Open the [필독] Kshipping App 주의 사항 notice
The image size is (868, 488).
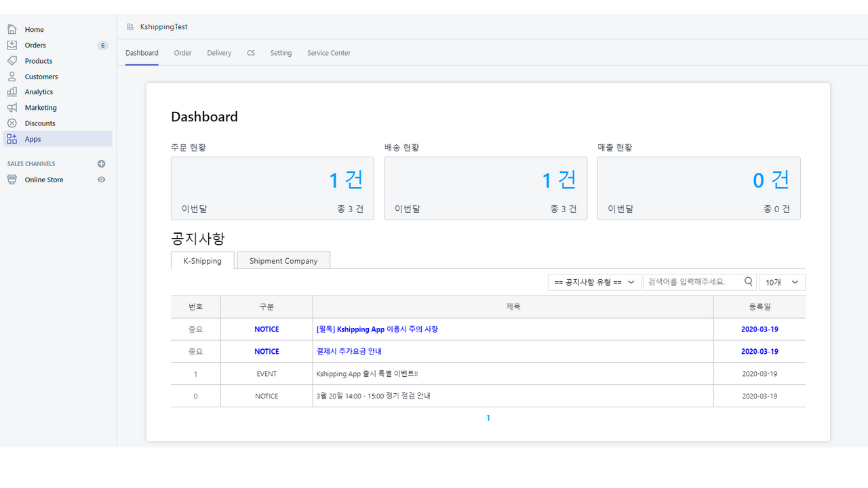[377, 329]
